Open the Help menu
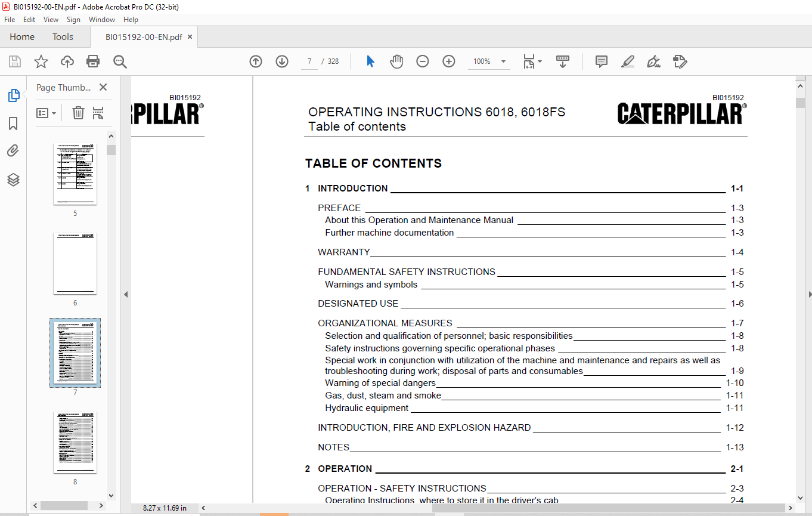The image size is (812, 516). pos(131,20)
